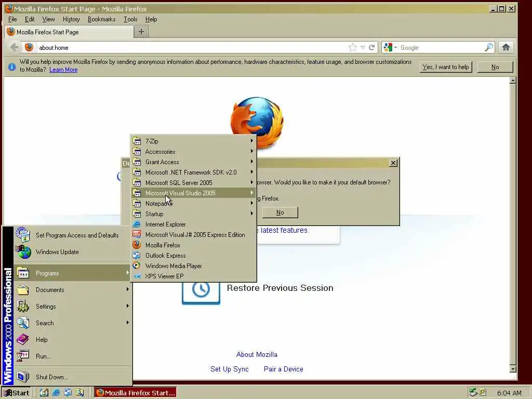This screenshot has width=532, height=399.
Task: Open Internet Explorer from Programs menu
Action: click(x=193, y=224)
